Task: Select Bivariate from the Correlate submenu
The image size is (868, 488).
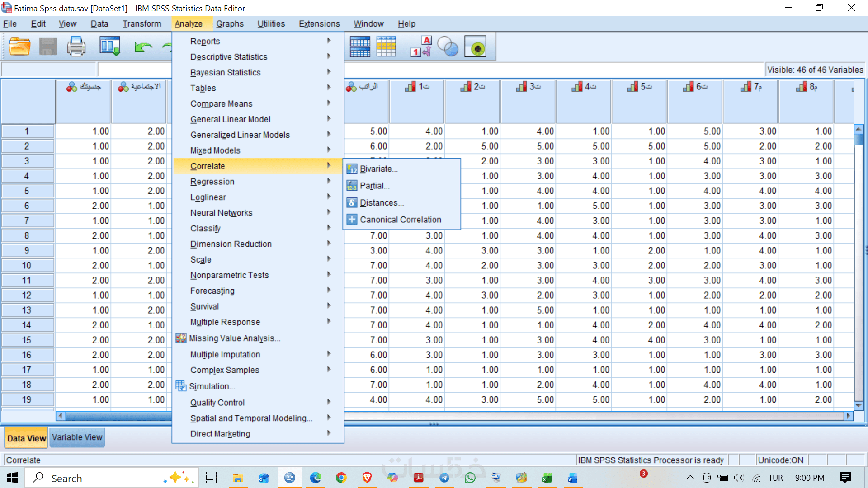Action: click(378, 169)
